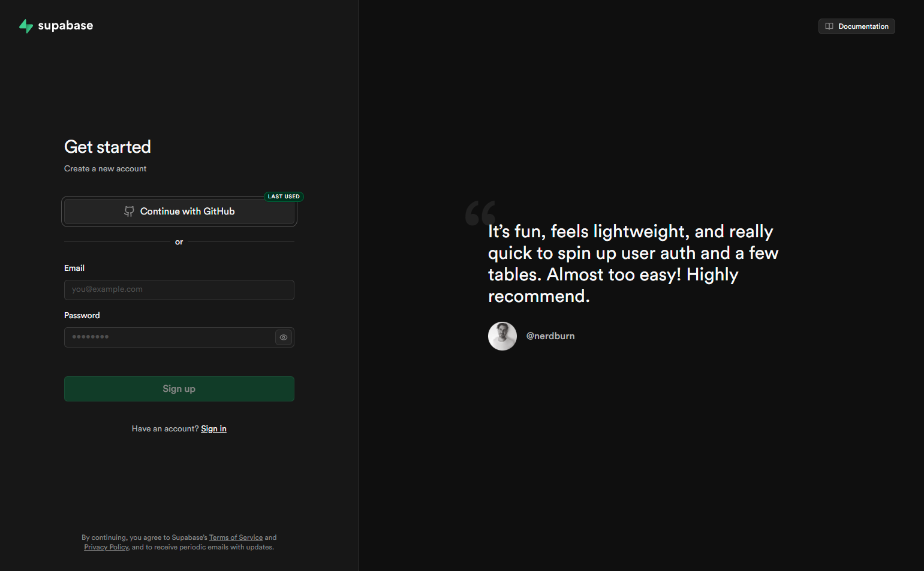924x571 pixels.
Task: Click the GitHub octocat icon
Action: click(x=129, y=212)
